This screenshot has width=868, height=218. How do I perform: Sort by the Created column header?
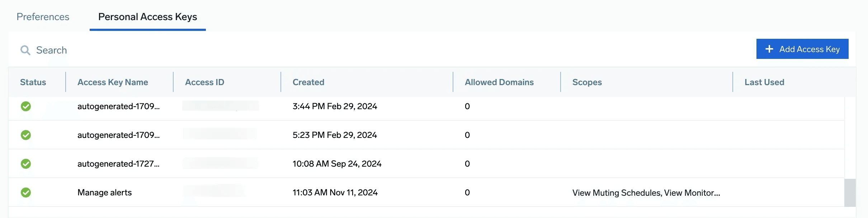[308, 82]
